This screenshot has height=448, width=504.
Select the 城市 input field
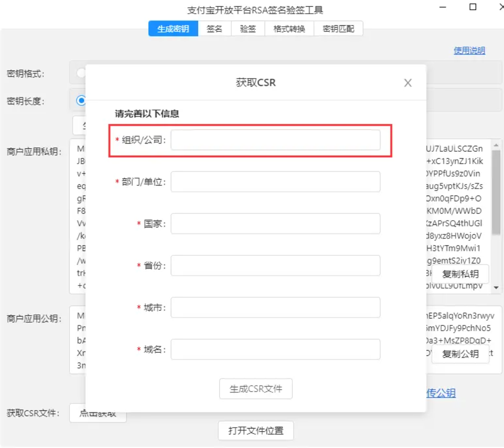[x=275, y=308]
